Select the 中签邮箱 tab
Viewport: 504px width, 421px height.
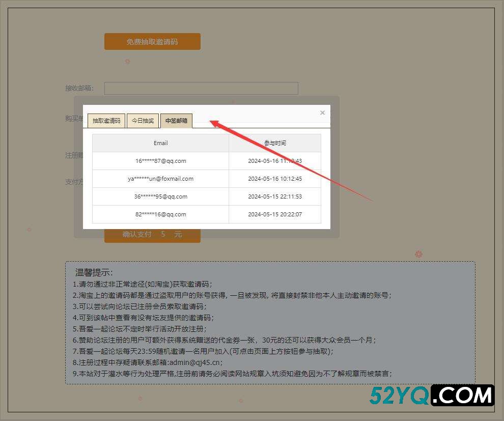click(176, 121)
